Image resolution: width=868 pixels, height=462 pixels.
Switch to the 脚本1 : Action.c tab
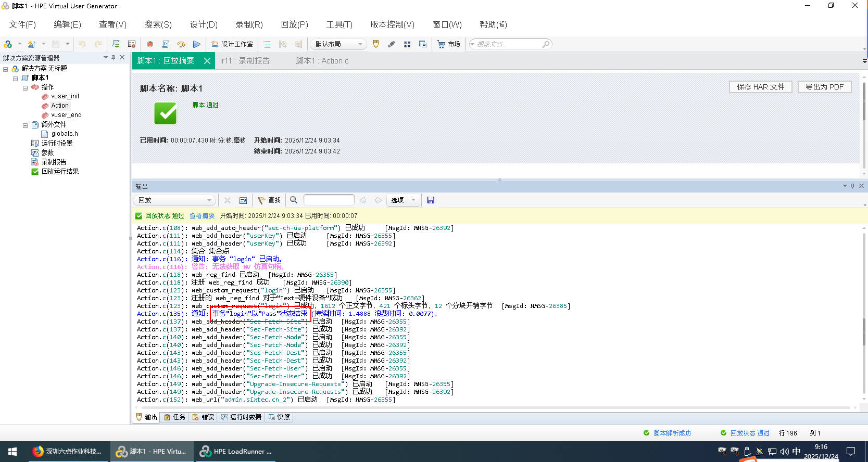tap(322, 61)
